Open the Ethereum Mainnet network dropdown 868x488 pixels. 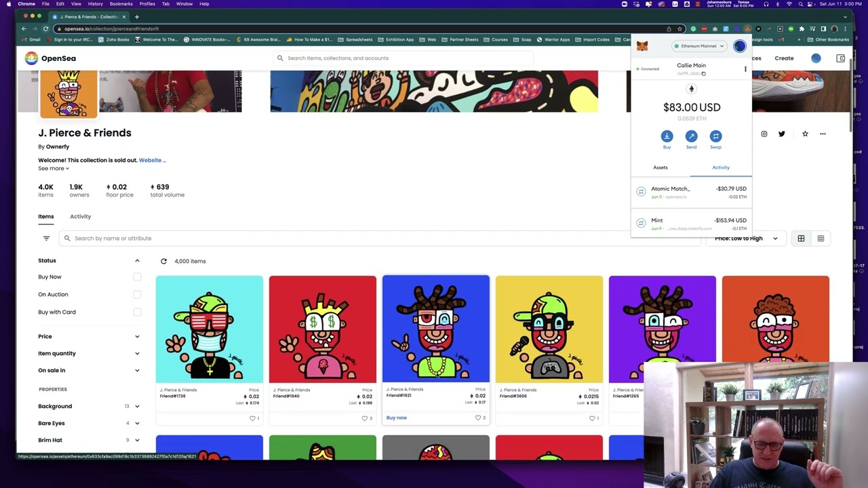698,46
